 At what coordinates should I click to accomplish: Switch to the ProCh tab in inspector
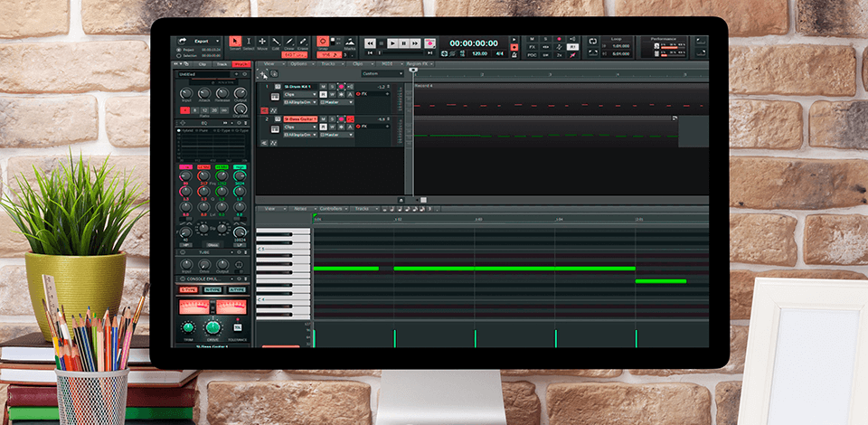tap(241, 64)
